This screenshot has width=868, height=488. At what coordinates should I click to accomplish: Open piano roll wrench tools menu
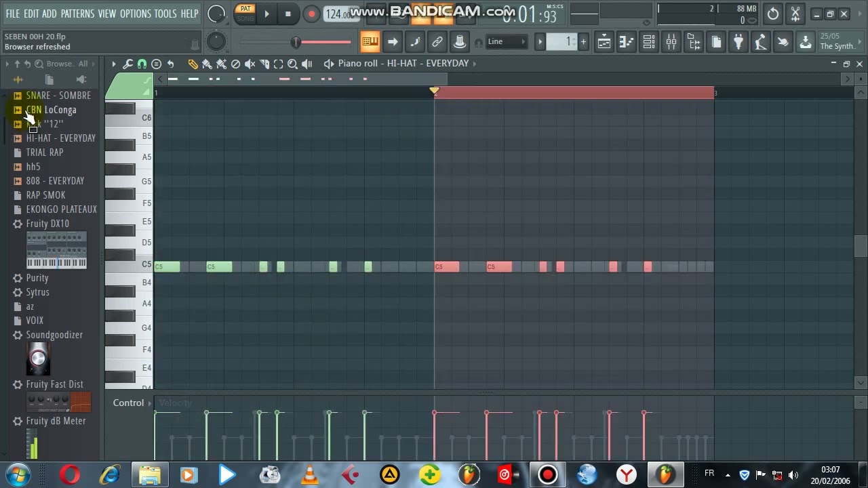click(x=127, y=64)
